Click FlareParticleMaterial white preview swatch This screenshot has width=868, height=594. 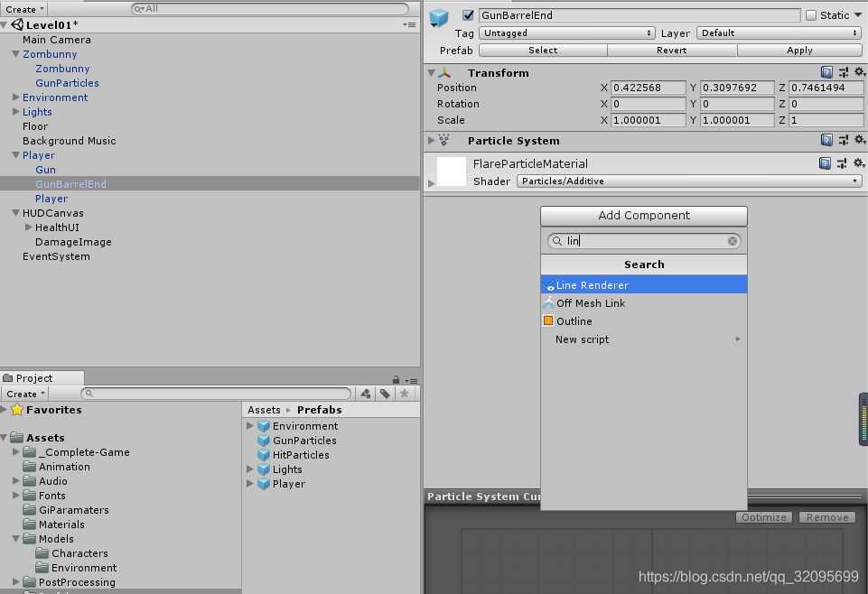tap(451, 172)
